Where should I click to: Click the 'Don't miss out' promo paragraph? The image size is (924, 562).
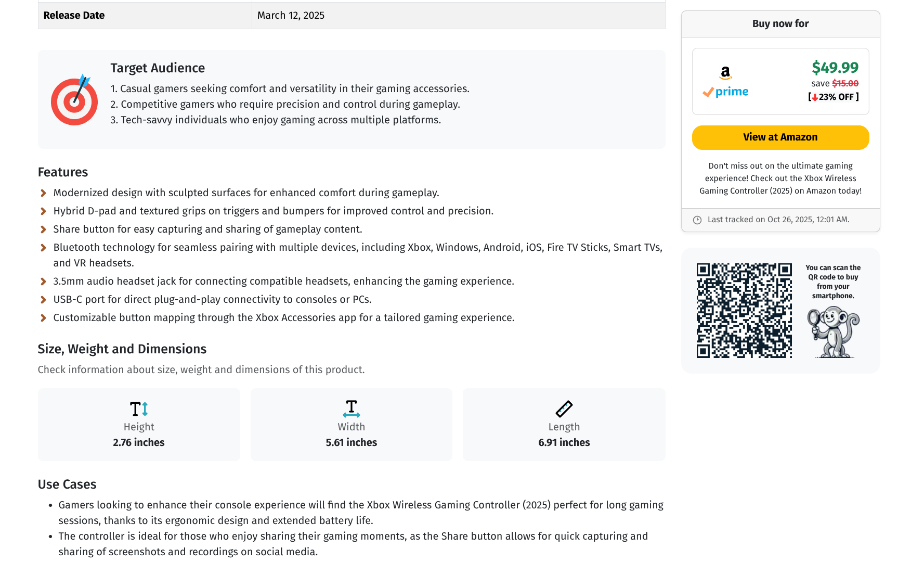780,178
